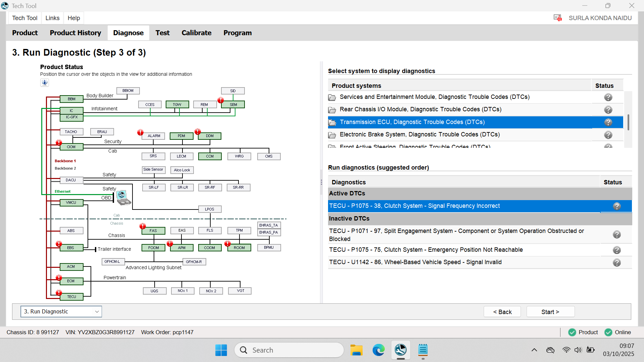The image size is (644, 362).
Task: Click the red error marker on TECU
Action: point(59,293)
